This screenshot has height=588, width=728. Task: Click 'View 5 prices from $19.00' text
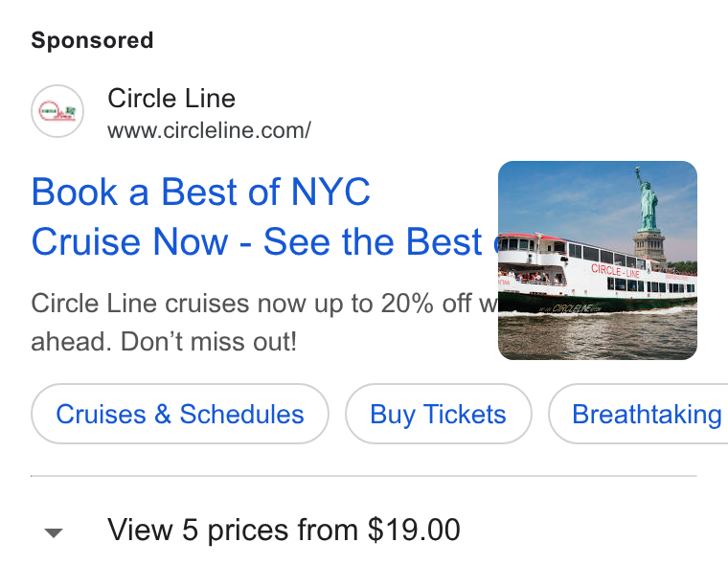(284, 530)
